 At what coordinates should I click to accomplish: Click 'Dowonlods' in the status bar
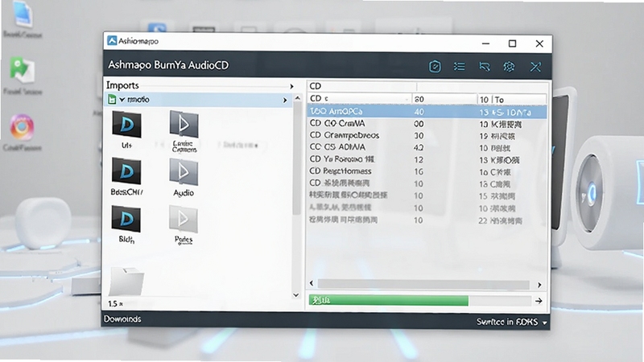point(122,319)
